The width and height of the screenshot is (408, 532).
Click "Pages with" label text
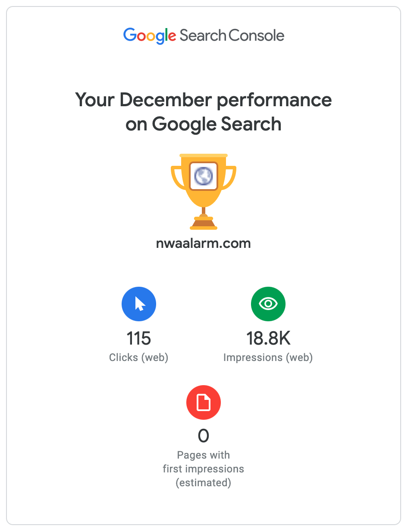click(204, 455)
